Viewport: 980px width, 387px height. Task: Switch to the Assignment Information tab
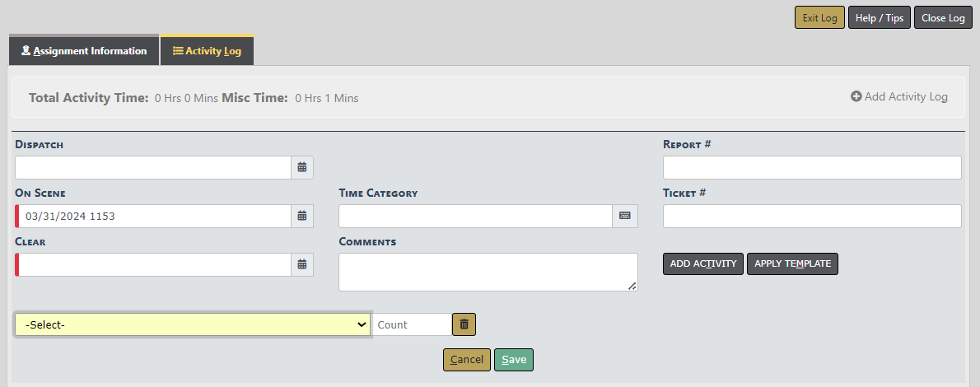point(84,51)
